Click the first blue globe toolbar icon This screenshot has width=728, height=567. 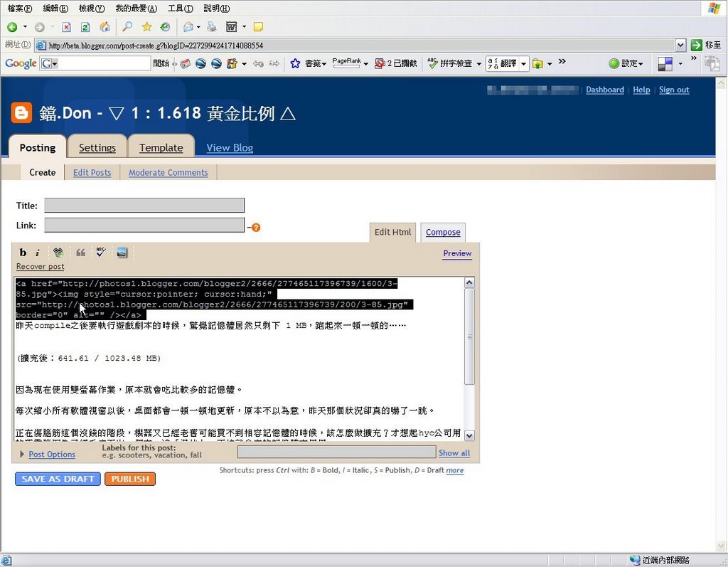point(200,63)
